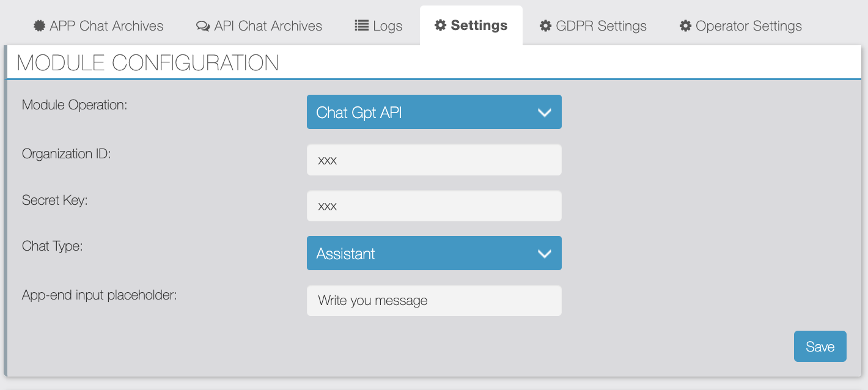The image size is (868, 390).
Task: Click the Secret Key label text
Action: pyautogui.click(x=54, y=200)
